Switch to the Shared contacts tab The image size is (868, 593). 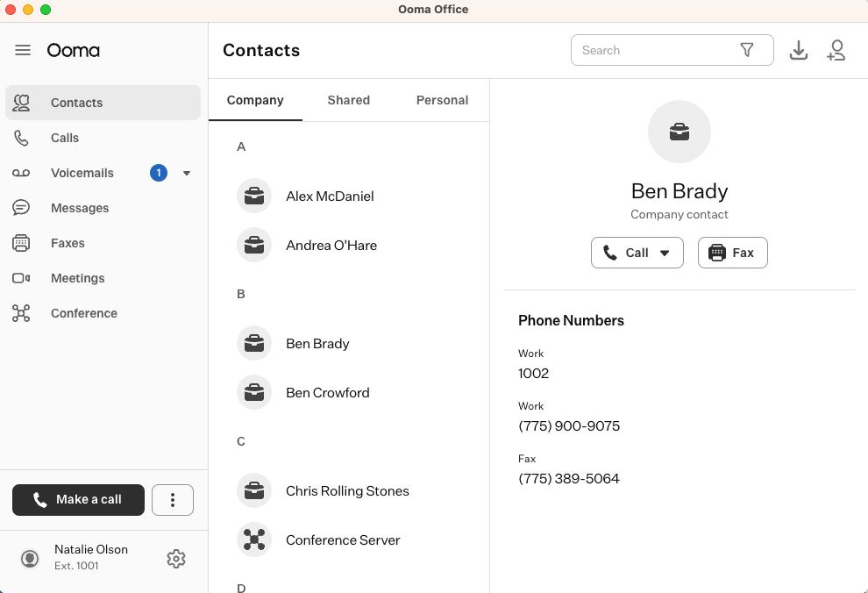click(x=348, y=100)
